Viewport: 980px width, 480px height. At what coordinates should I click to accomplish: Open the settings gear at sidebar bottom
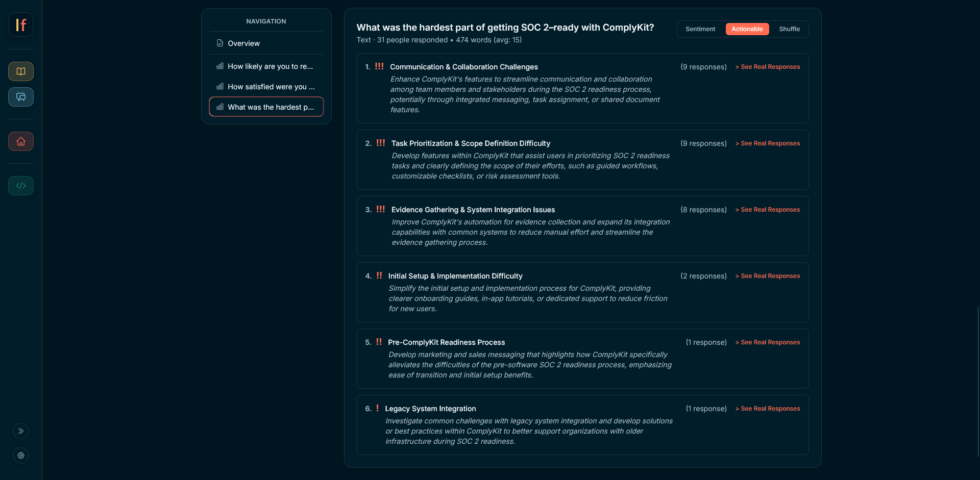(x=21, y=456)
